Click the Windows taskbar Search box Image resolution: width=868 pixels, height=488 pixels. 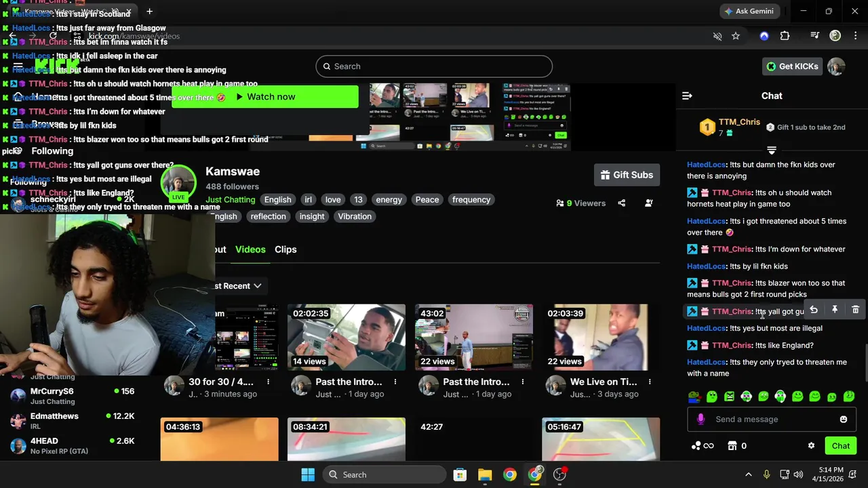click(384, 474)
